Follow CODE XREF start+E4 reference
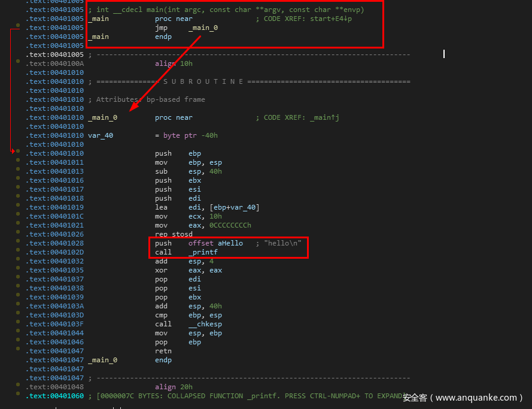 tap(329, 19)
